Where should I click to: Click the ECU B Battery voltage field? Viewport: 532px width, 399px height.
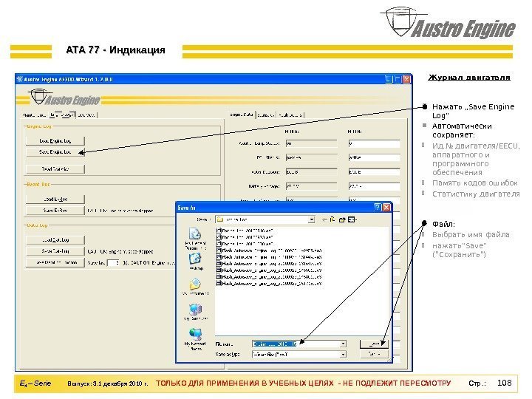pyautogui.click(x=374, y=186)
